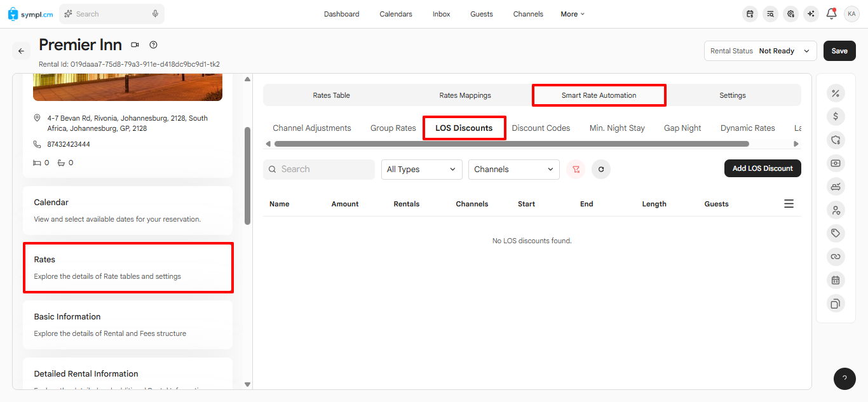This screenshot has width=868, height=402.
Task: Click the percent icon in right sidebar
Action: point(835,93)
